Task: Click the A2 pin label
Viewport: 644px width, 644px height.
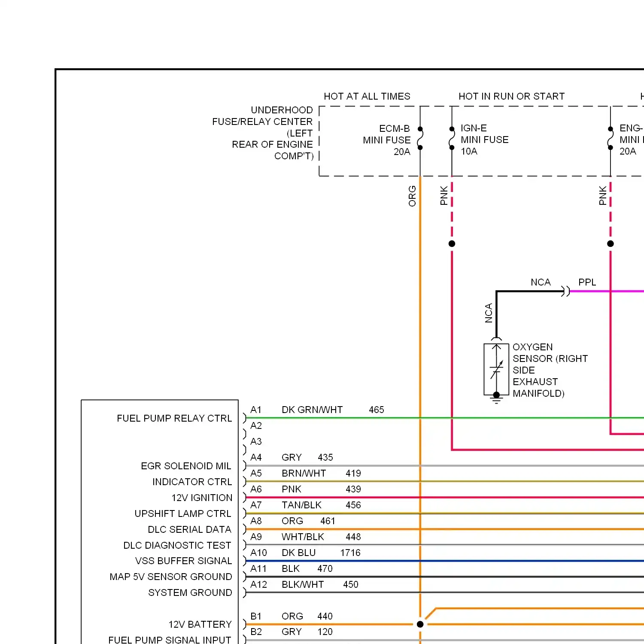Action: coord(256,425)
